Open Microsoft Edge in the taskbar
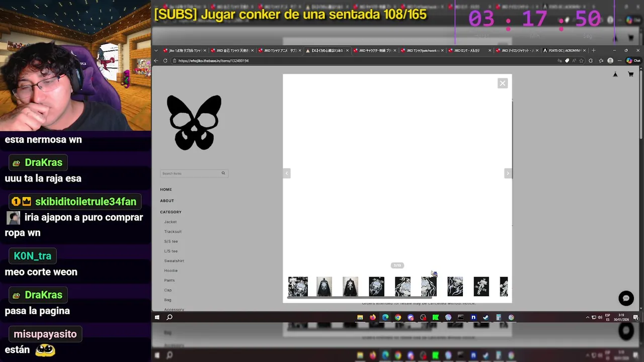 pyautogui.click(x=385, y=317)
